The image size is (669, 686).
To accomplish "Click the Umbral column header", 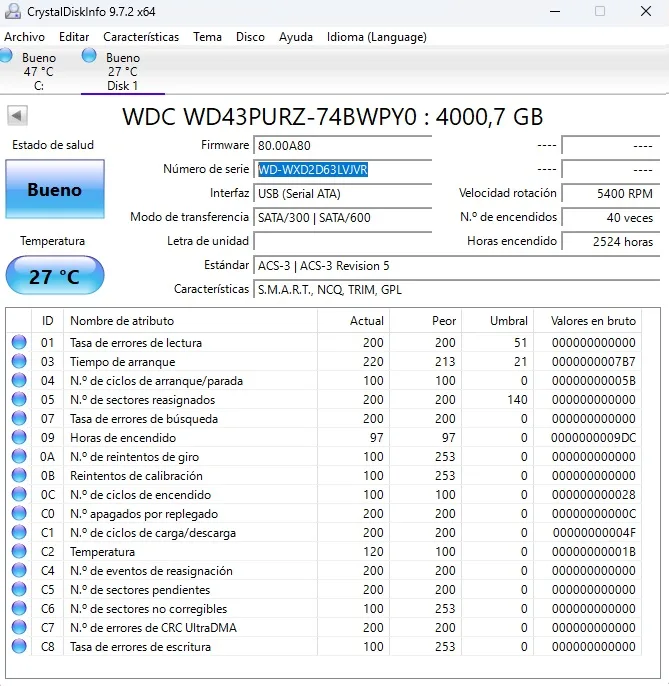I will (x=497, y=321).
